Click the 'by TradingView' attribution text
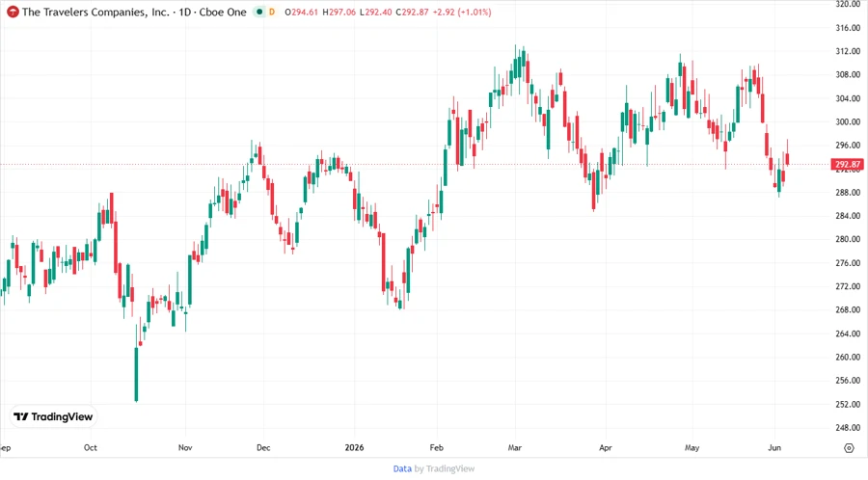This screenshot has height=480, width=868. 445,469
